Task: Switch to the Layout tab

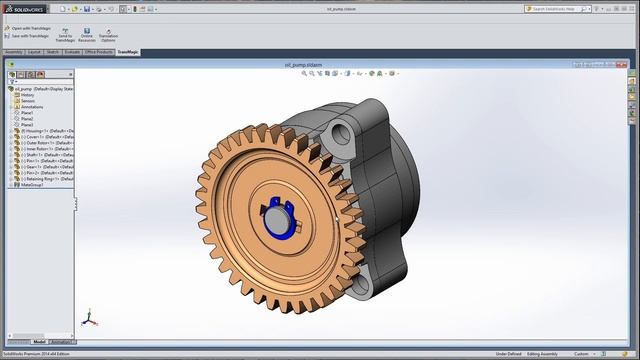Action: [x=34, y=52]
